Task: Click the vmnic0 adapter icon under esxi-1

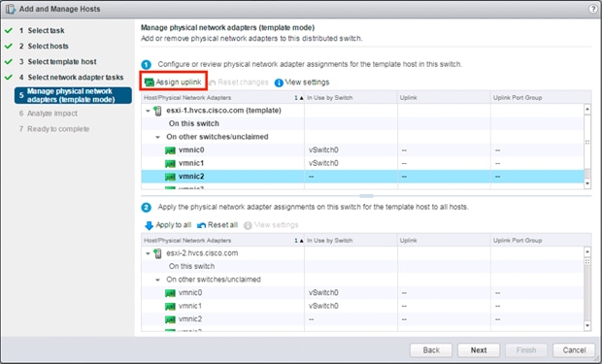Action: click(x=170, y=150)
